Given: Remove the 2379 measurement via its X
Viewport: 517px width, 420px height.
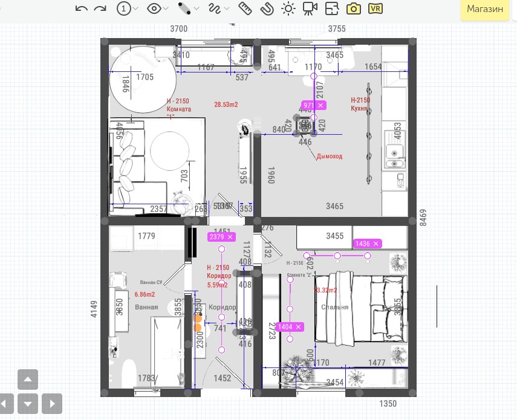Looking at the screenshot, I should [230, 237].
